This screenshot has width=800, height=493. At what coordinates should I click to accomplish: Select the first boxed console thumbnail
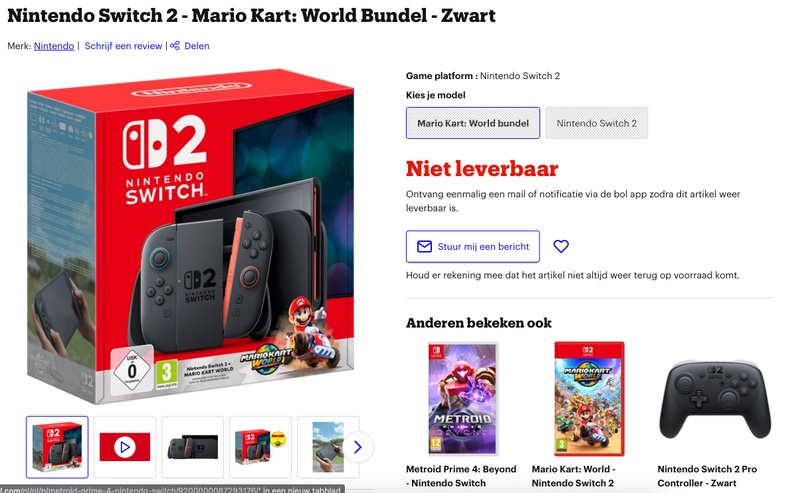click(57, 447)
